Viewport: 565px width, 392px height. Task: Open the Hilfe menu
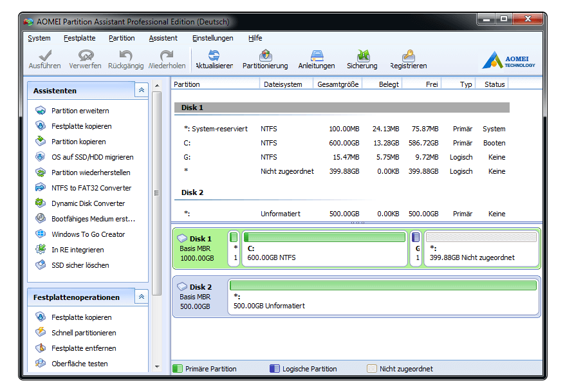pos(255,38)
